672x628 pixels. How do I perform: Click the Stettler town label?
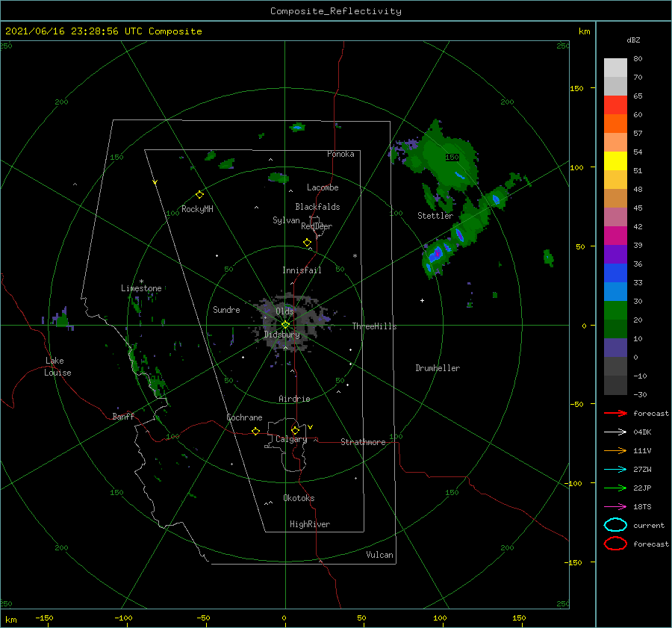(x=435, y=216)
